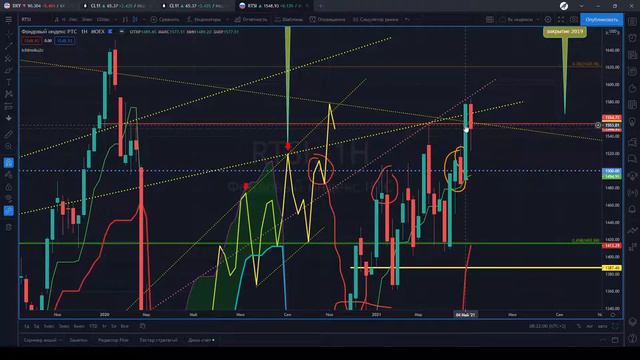
Task: Open the Шаблоны templates menu
Action: (289, 19)
